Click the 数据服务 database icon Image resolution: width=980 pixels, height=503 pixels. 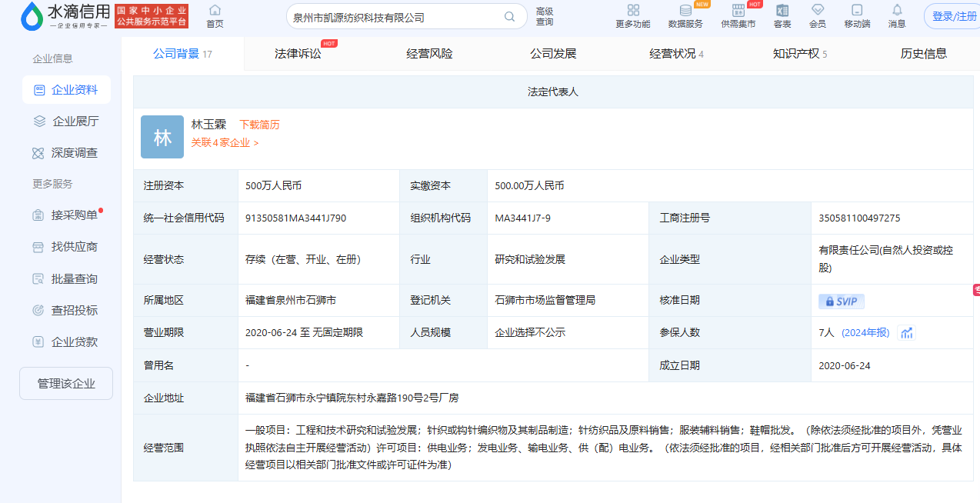click(x=685, y=11)
